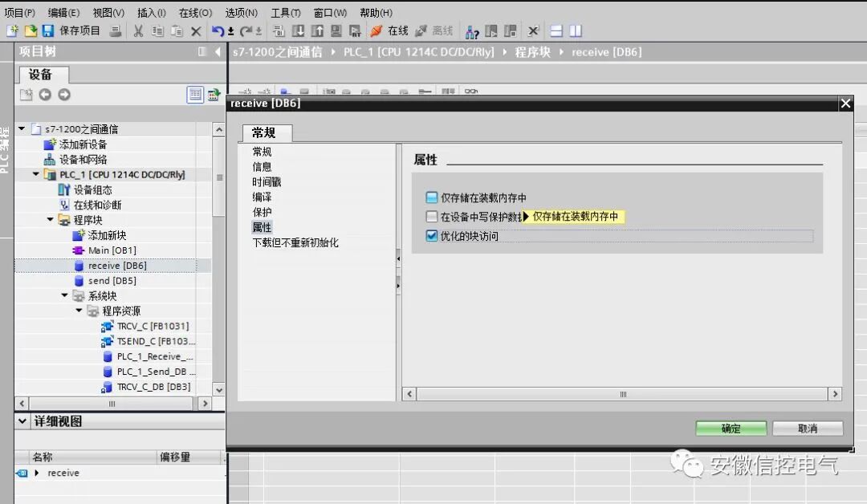This screenshot has height=504, width=867.
Task: Open the 帮助(H) menu
Action: point(376,12)
